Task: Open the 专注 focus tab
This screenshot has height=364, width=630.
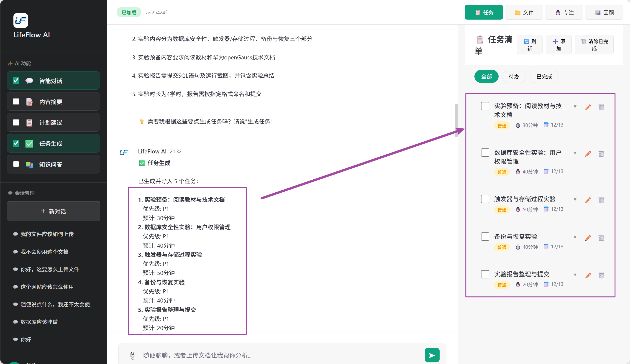Action: click(x=564, y=13)
